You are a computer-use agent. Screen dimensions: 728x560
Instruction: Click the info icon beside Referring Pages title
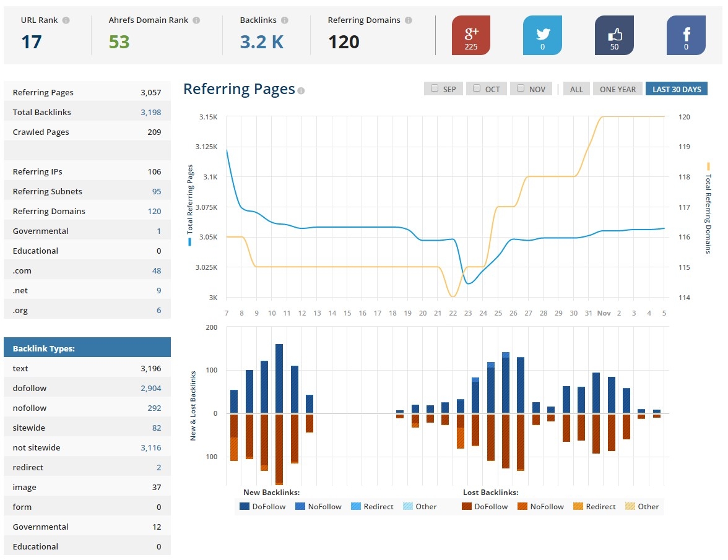click(x=301, y=90)
